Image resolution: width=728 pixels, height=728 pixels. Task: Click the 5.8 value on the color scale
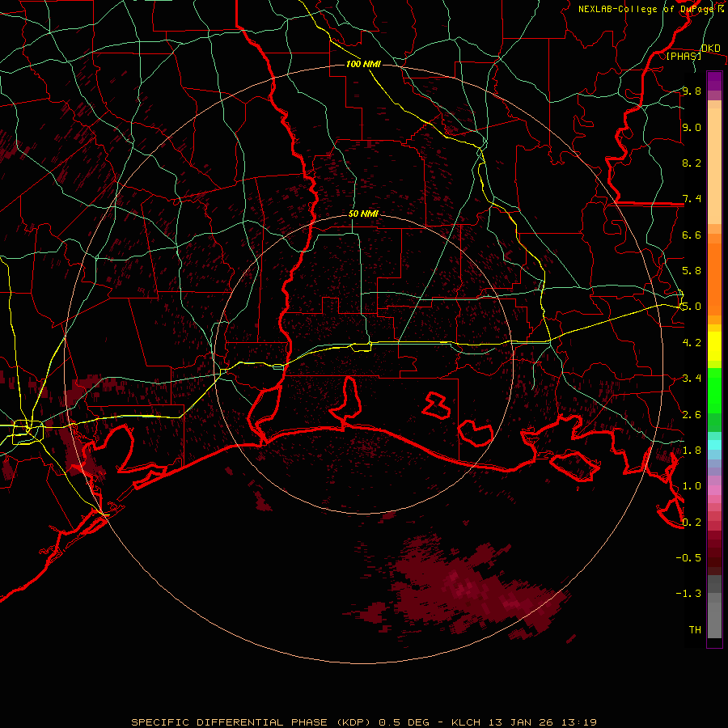692,271
